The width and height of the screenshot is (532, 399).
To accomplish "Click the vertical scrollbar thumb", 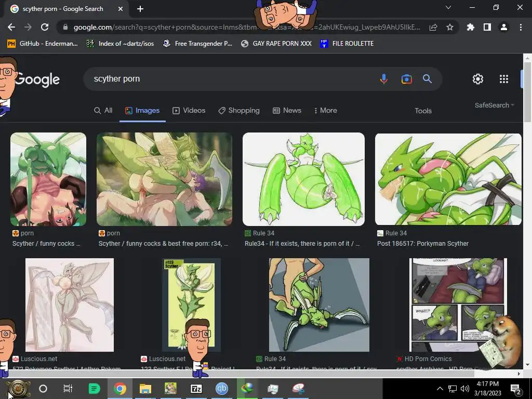I will [527, 92].
